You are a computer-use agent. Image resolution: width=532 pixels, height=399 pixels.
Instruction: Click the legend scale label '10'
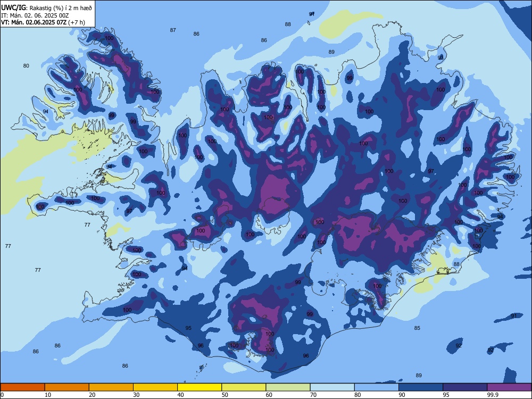(x=48, y=395)
